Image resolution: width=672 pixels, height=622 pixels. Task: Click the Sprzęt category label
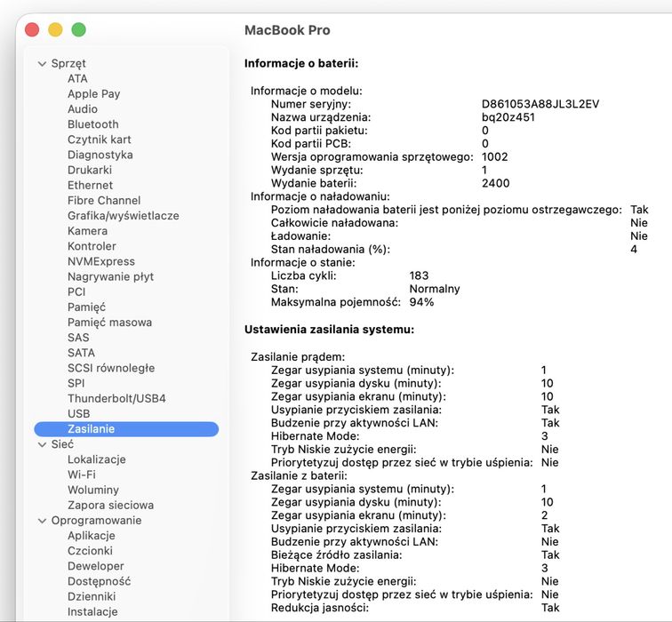[68, 64]
